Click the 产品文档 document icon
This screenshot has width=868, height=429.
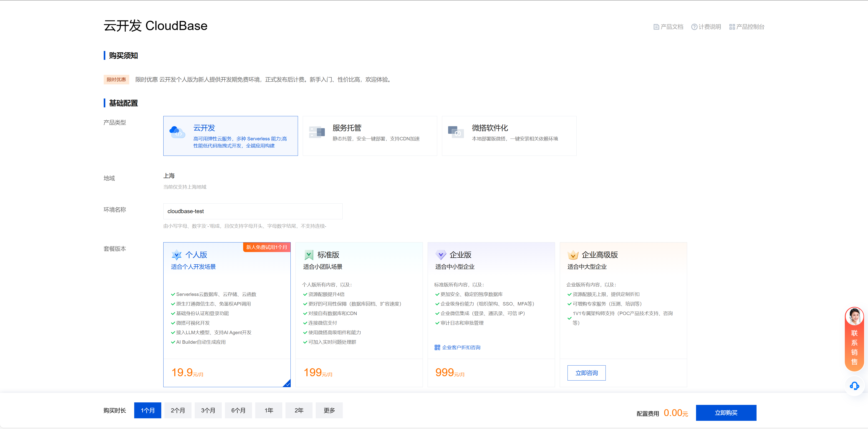click(x=656, y=27)
